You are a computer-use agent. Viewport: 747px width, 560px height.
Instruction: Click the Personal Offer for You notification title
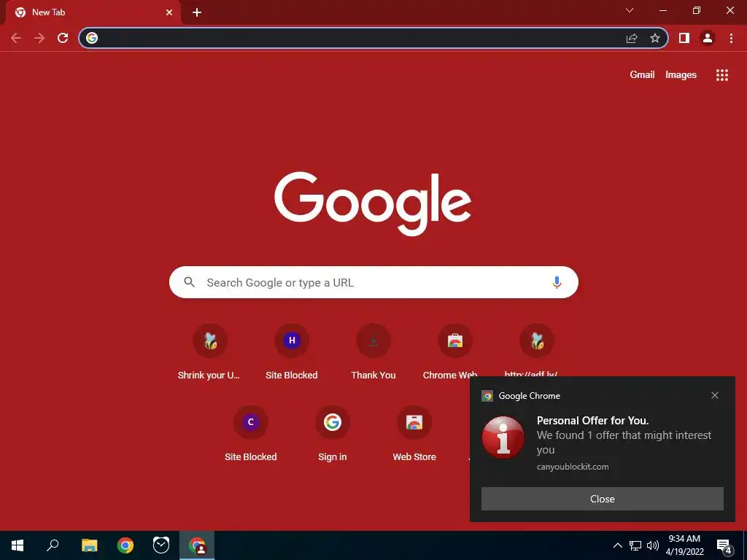pyautogui.click(x=592, y=421)
